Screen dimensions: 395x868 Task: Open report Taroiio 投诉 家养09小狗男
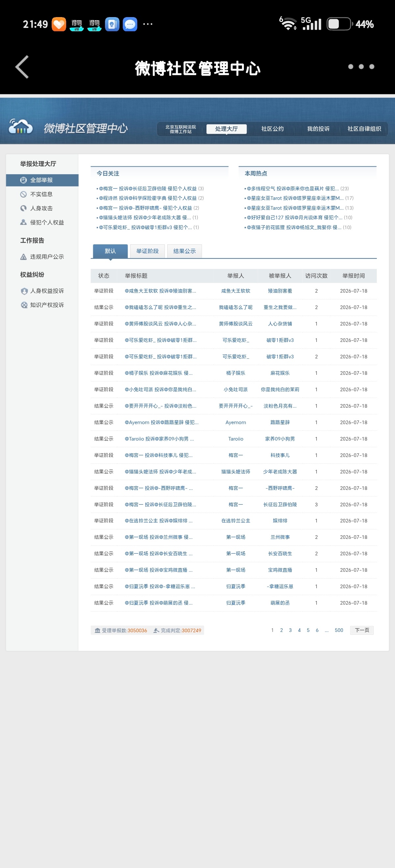coord(159,439)
